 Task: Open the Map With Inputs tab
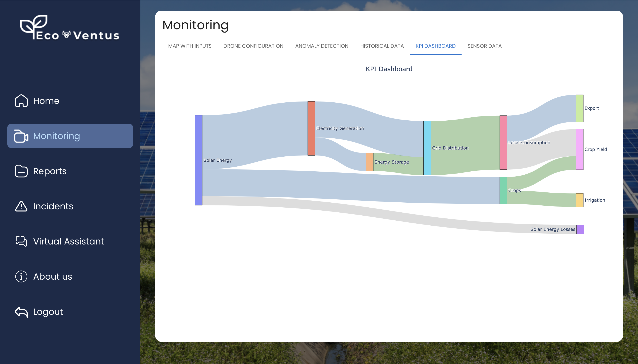click(x=190, y=46)
